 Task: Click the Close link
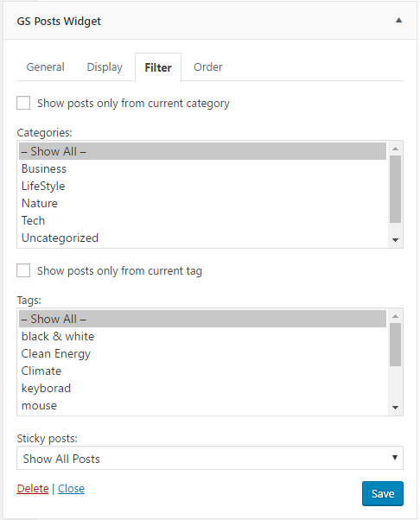(71, 489)
